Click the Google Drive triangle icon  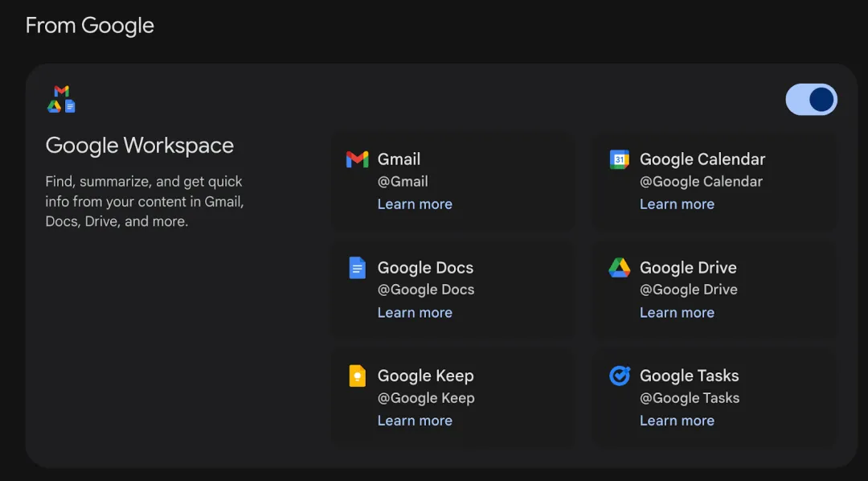pos(620,268)
